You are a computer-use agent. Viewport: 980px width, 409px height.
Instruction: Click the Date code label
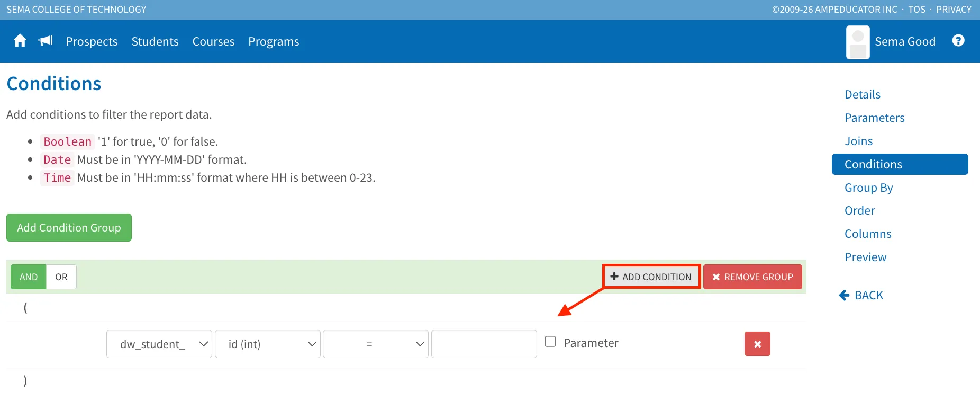pyautogui.click(x=57, y=159)
